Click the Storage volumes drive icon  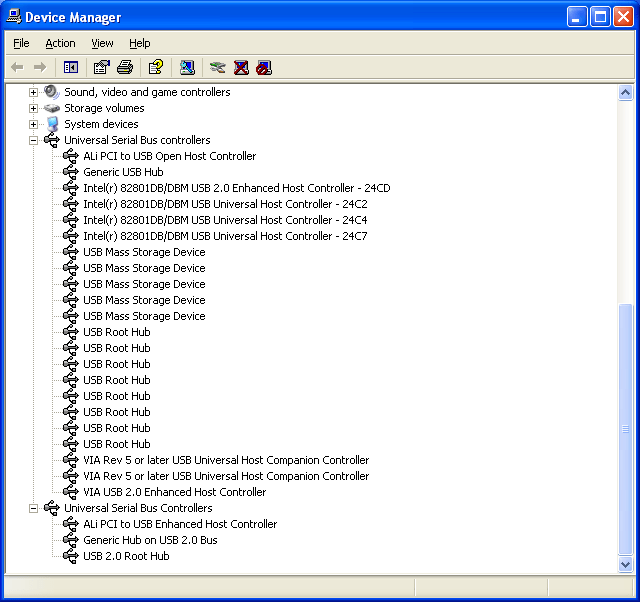52,108
